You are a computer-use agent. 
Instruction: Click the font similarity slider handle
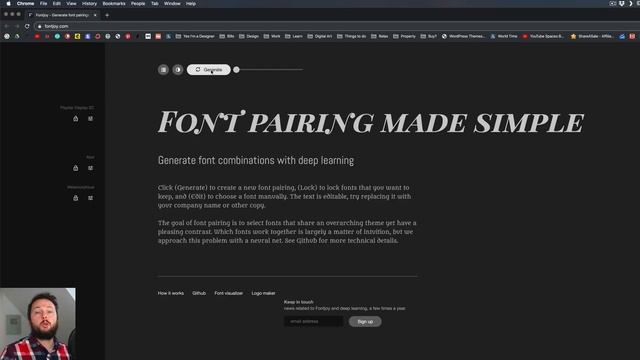pyautogui.click(x=236, y=70)
